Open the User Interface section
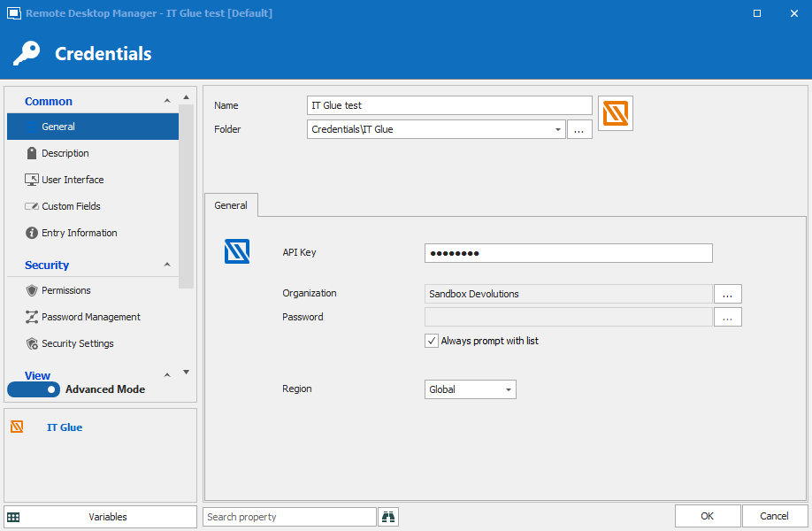This screenshot has height=531, width=812. [73, 180]
